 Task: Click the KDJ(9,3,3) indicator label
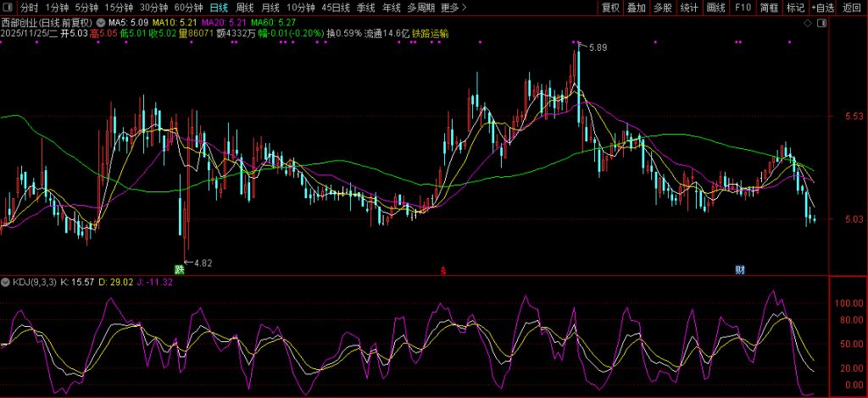[33, 283]
